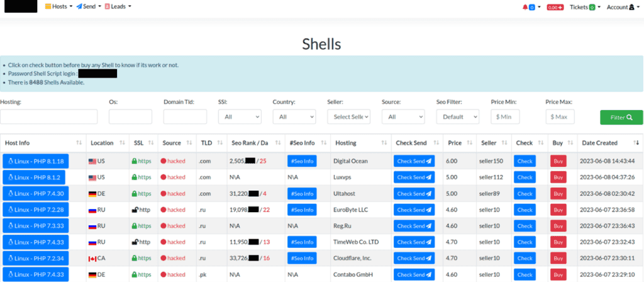
Task: Click the green Filter button
Action: click(x=621, y=117)
